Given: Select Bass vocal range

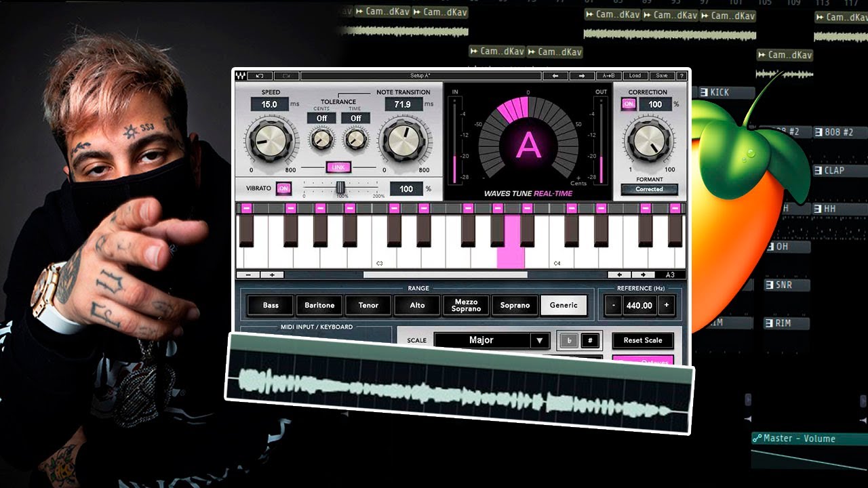Looking at the screenshot, I should (271, 306).
